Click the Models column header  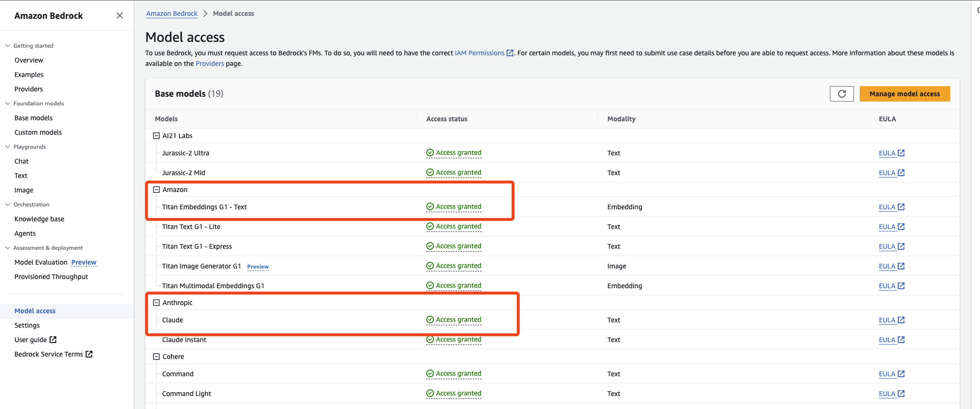coord(166,119)
